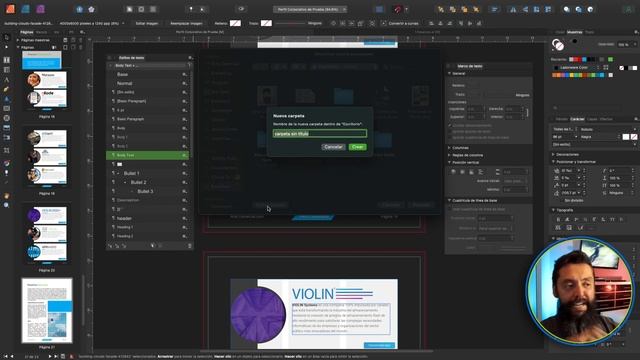
Task: Open the Página 21 thumbnail
Action: point(47,311)
